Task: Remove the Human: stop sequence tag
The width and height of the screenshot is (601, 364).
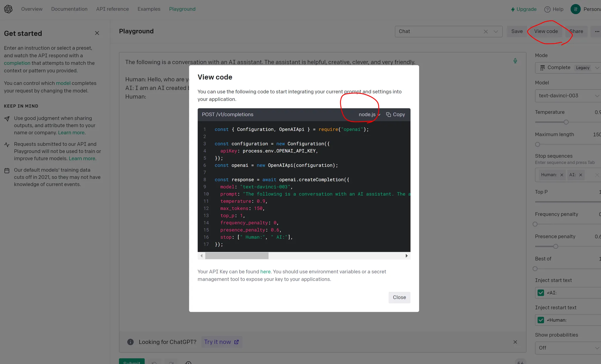Action: click(x=562, y=175)
